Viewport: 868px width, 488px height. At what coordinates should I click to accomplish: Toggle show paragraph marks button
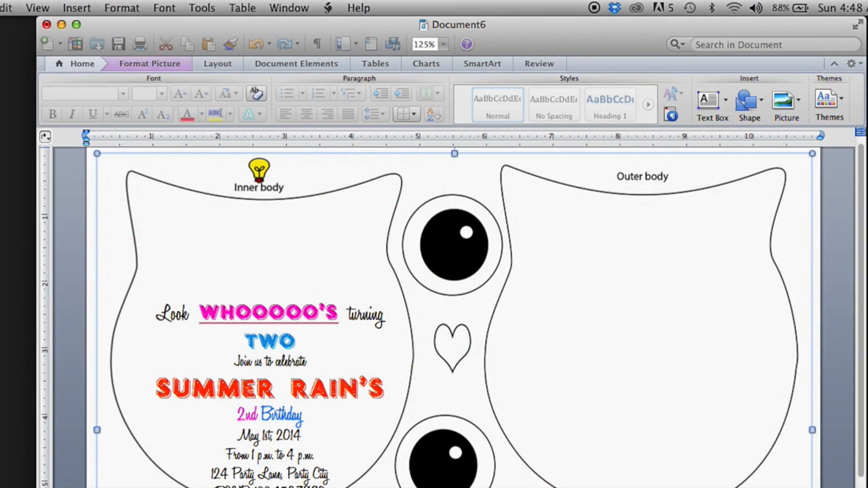click(x=317, y=44)
